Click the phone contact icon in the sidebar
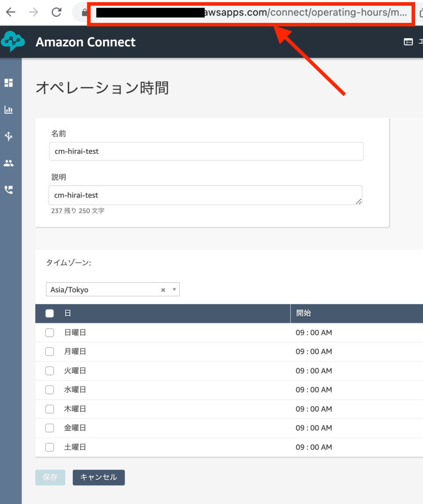Image resolution: width=423 pixels, height=504 pixels. point(9,190)
